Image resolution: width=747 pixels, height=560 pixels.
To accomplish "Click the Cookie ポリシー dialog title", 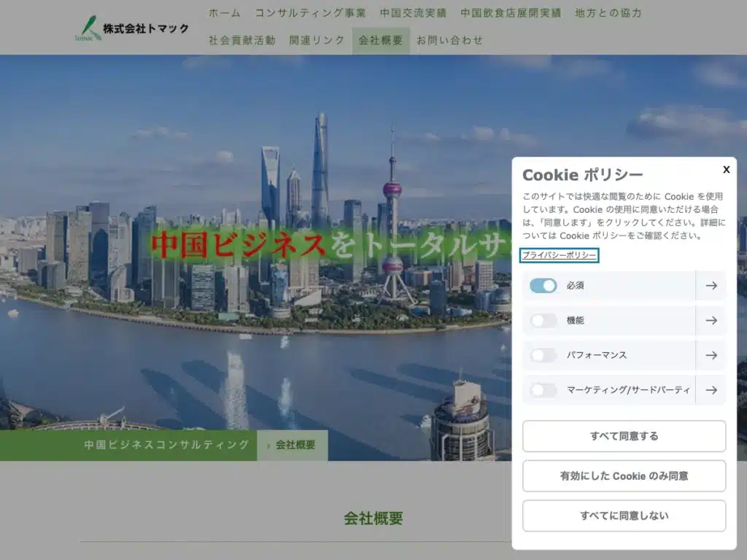I will 583,175.
